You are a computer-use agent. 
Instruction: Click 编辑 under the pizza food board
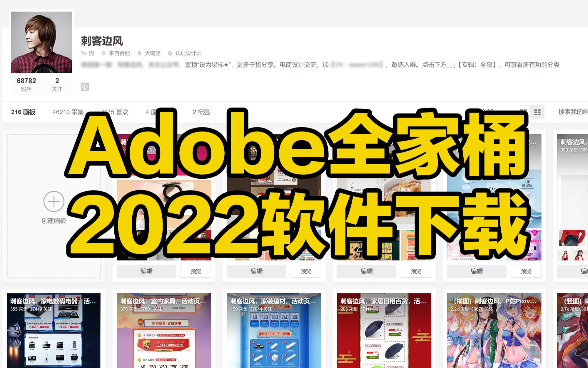pos(367,271)
